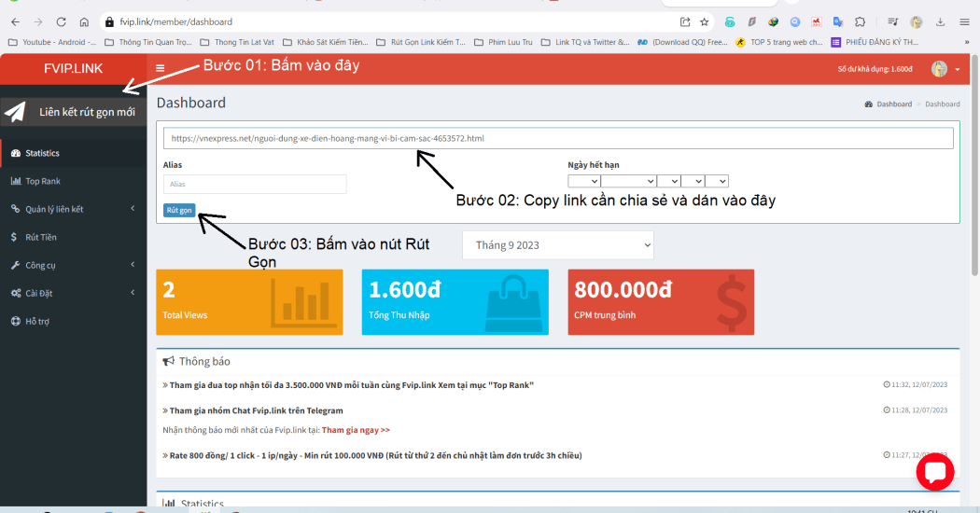Go back with the browser back arrow

click(15, 21)
